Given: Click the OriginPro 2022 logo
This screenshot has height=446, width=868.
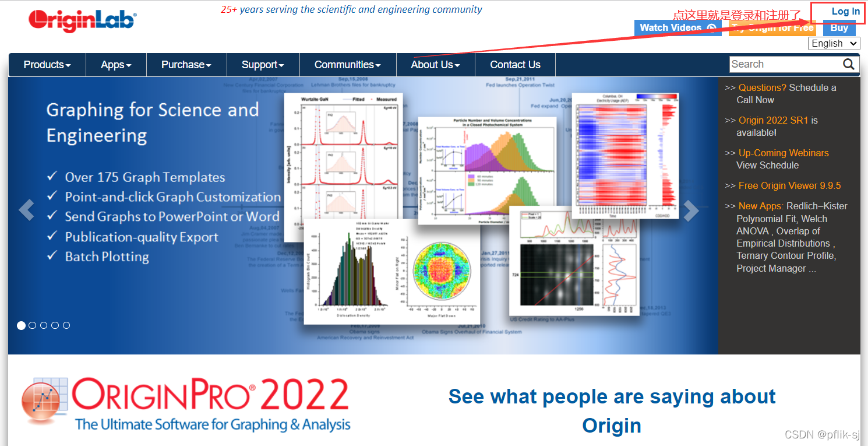Looking at the screenshot, I should tap(185, 404).
